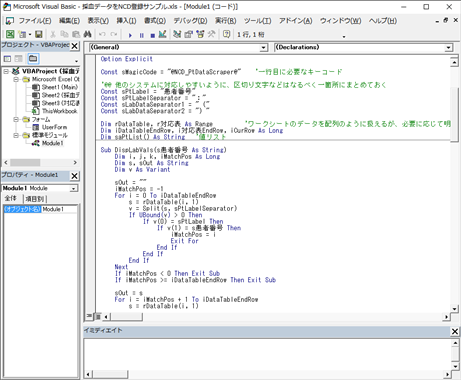The width and height of the screenshot is (461, 380).
Task: Click the Redo arrow icon
Action: [x=114, y=34]
